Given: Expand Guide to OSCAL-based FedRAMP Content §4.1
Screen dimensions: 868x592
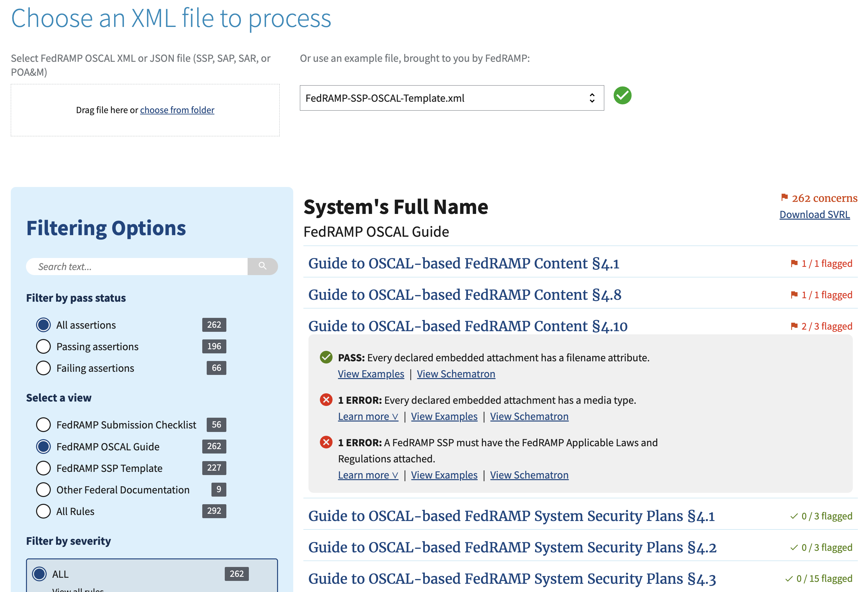Looking at the screenshot, I should 463,264.
